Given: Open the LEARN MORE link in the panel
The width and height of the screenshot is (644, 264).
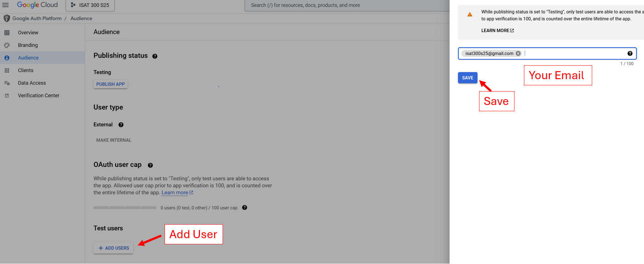Looking at the screenshot, I should click(x=498, y=31).
